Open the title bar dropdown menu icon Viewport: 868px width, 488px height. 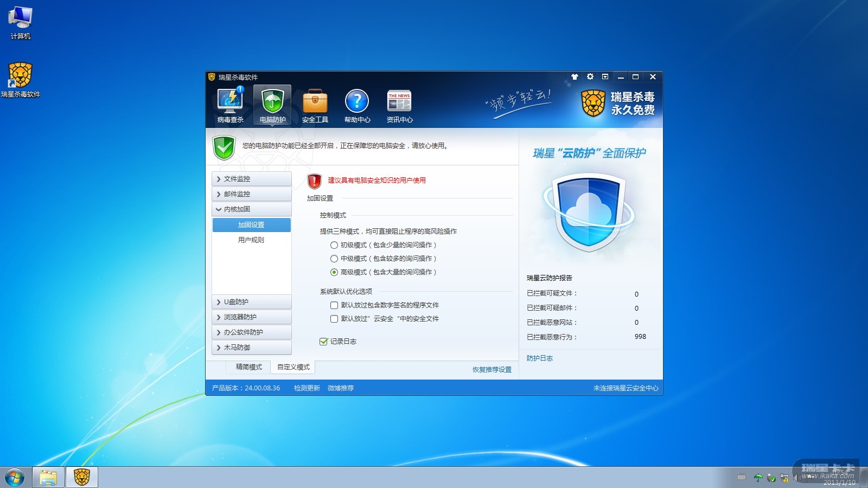(x=605, y=77)
